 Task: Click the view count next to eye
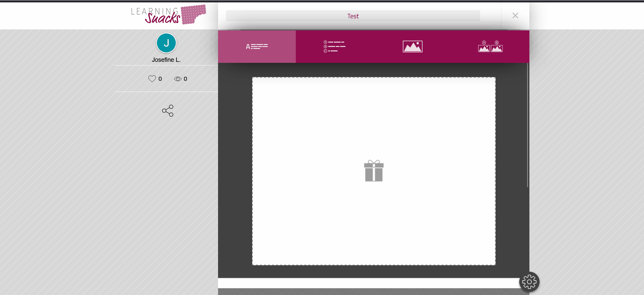(185, 79)
